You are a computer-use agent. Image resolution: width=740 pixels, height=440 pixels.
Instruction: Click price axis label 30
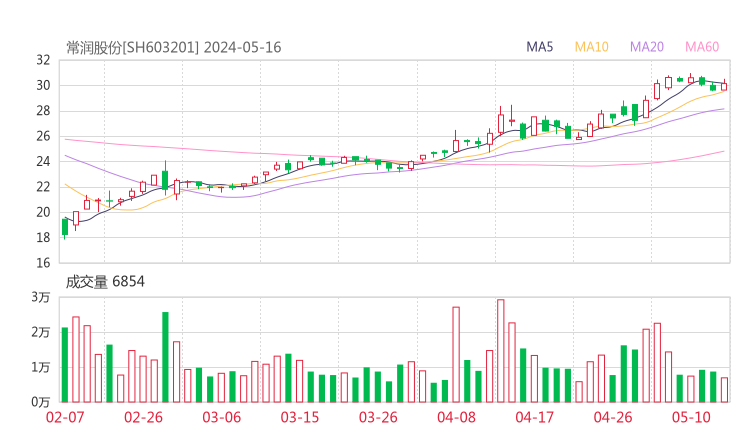[43, 85]
